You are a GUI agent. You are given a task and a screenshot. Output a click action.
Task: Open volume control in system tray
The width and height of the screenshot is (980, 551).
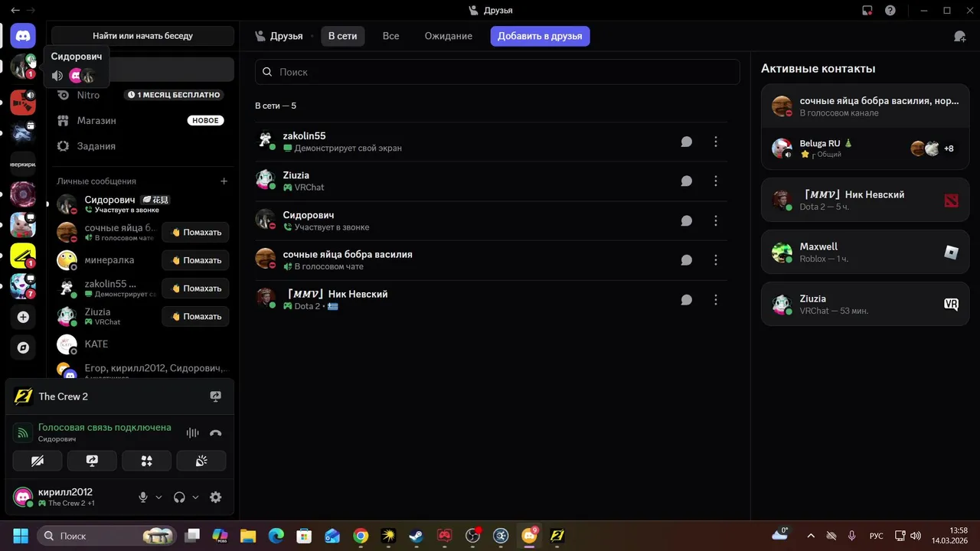coord(916,536)
